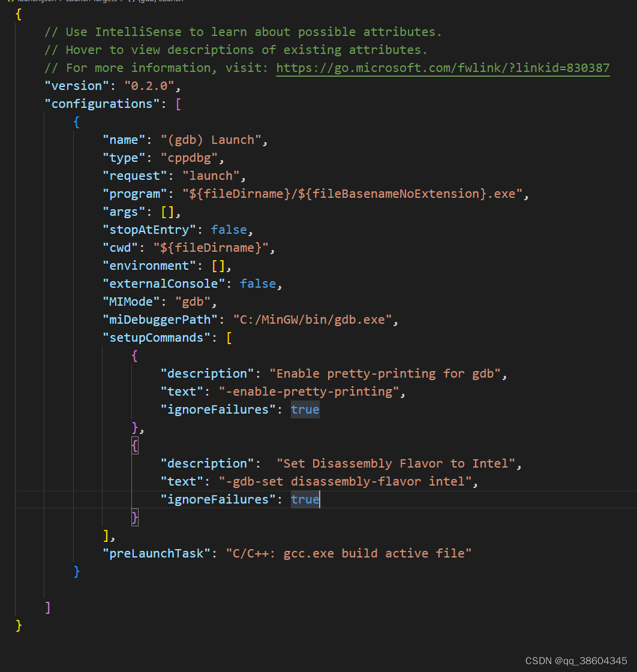
Task: Click the "gdb" MIMode value
Action: tap(193, 302)
